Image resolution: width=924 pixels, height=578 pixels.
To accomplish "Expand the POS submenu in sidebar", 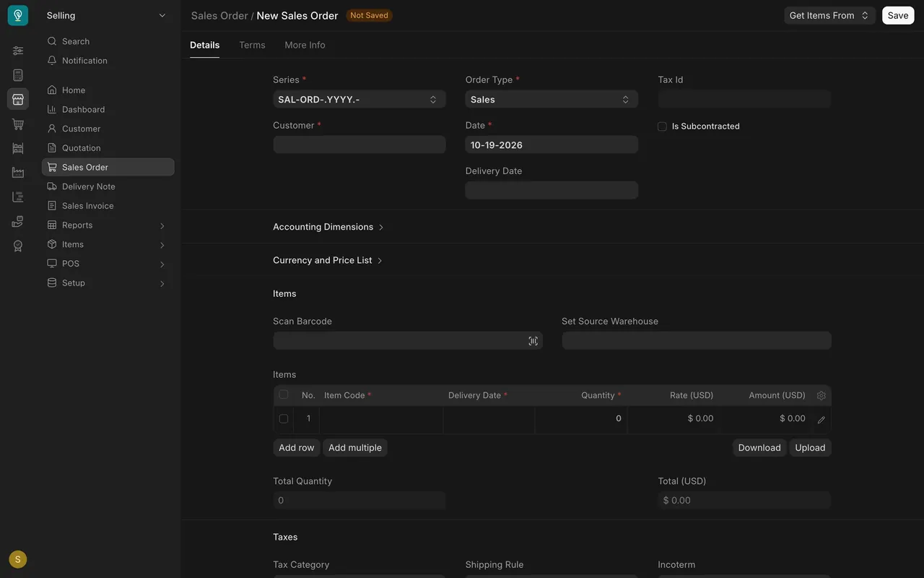I will [108, 264].
